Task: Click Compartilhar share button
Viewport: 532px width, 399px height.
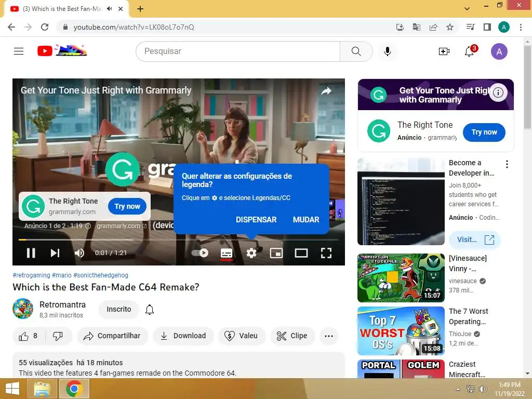Action: [x=112, y=336]
